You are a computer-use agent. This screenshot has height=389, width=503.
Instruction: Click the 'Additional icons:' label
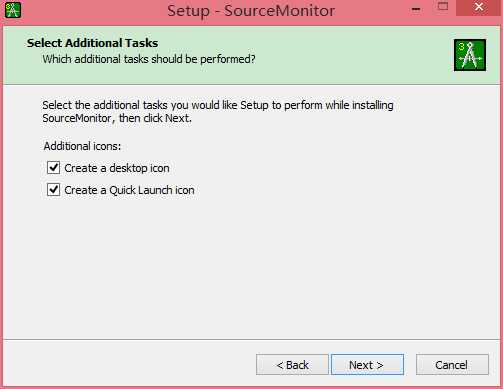(x=82, y=146)
